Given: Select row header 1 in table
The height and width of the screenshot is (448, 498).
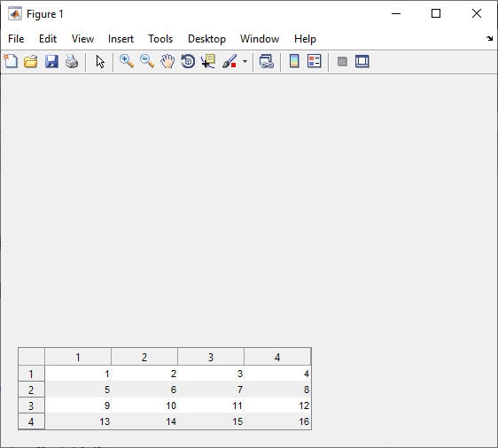Looking at the screenshot, I should pos(31,374).
